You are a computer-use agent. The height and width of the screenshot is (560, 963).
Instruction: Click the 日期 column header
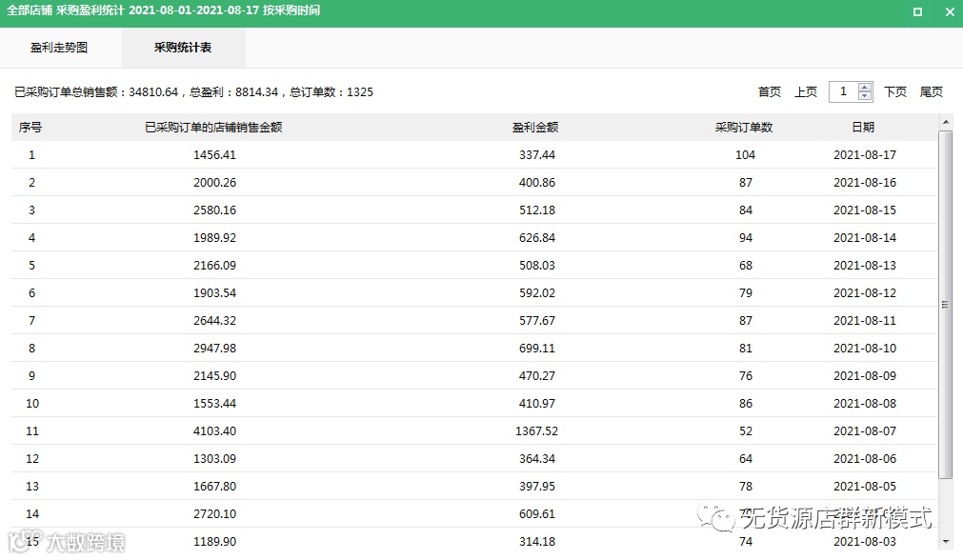(863, 127)
